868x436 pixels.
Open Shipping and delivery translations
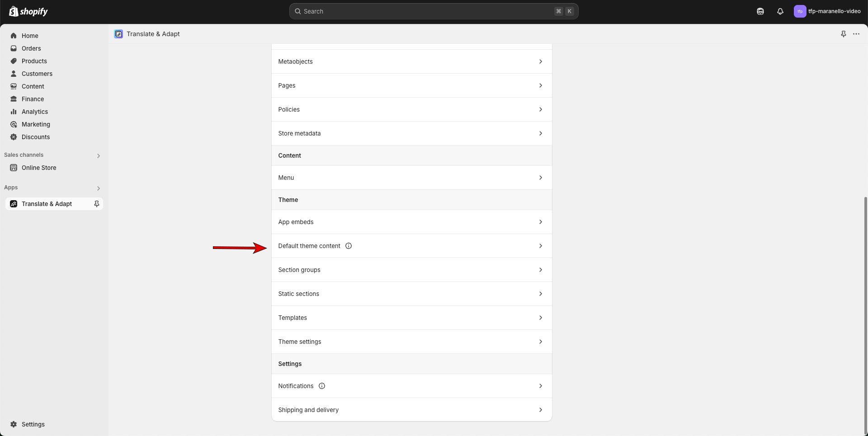[411, 410]
